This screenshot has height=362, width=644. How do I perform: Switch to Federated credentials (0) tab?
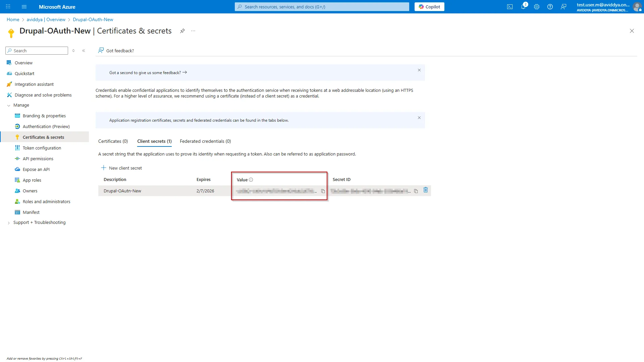[205, 141]
